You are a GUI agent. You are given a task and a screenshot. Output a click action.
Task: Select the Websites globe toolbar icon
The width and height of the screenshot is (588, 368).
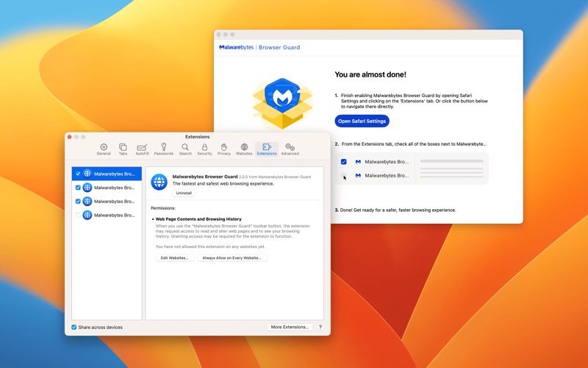coord(244,149)
